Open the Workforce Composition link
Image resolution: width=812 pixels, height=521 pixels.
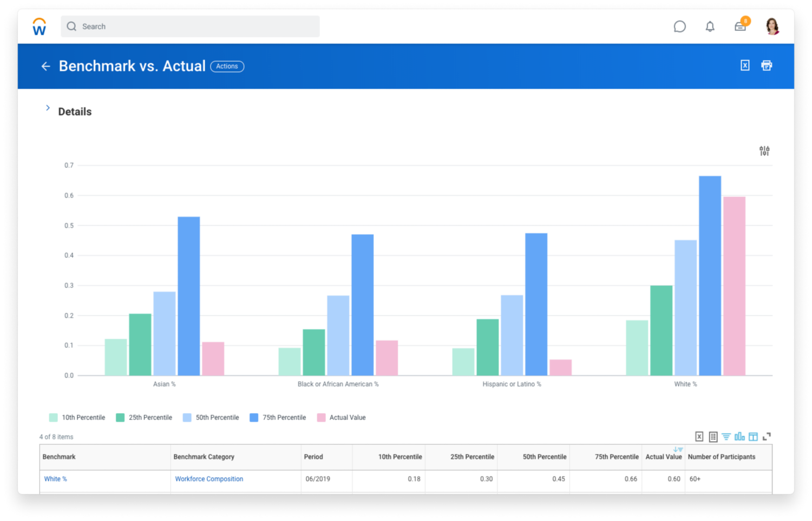pos(209,479)
